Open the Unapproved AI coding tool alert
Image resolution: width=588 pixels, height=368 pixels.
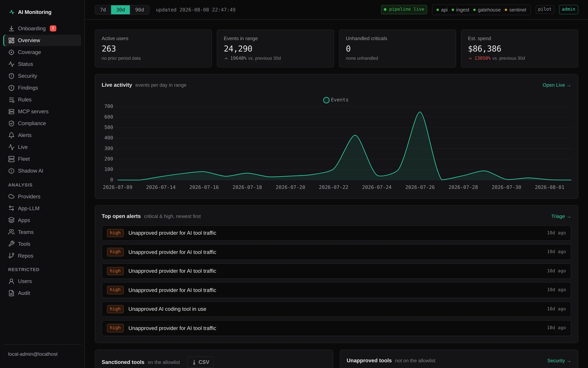(336, 309)
